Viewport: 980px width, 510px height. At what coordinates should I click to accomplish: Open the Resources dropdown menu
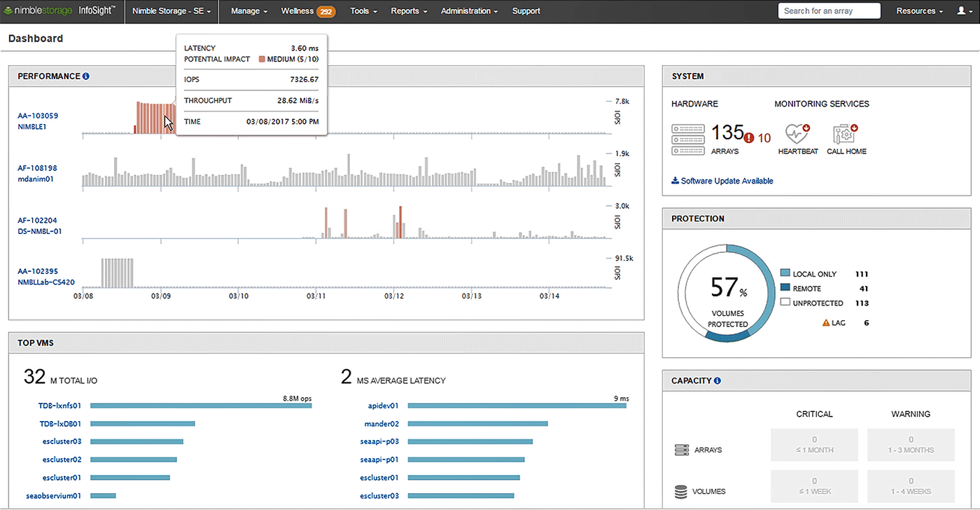(x=920, y=11)
